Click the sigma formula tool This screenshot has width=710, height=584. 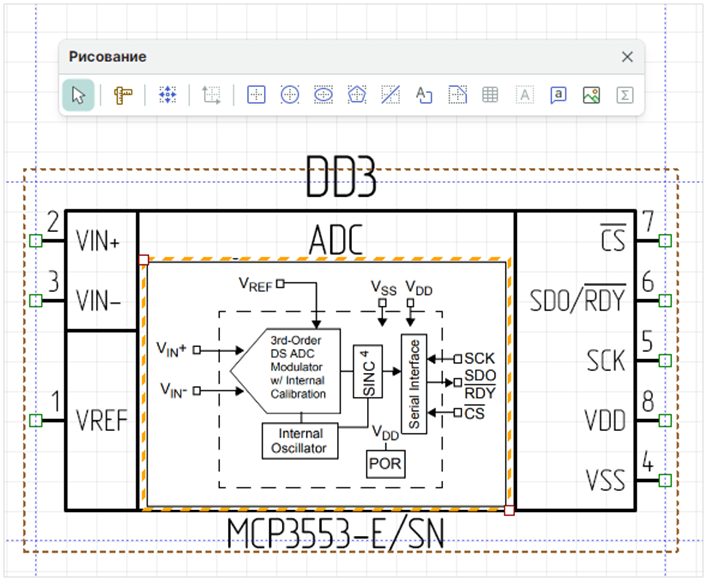coord(625,96)
